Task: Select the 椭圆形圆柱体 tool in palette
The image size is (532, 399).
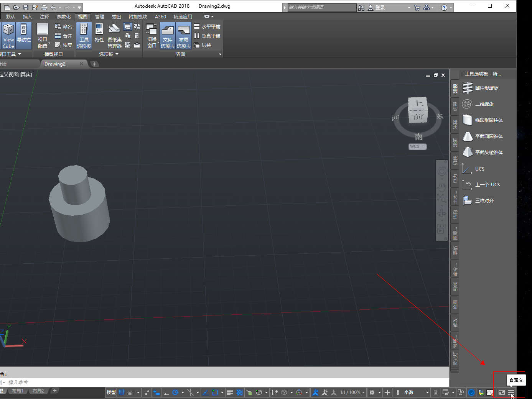Action: 488,120
